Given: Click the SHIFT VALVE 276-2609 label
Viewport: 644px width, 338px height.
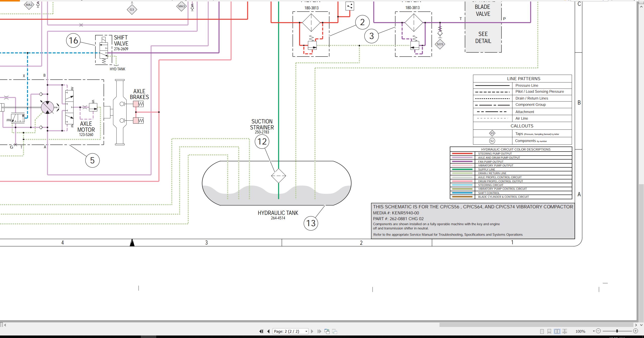Looking at the screenshot, I should 121,43.
